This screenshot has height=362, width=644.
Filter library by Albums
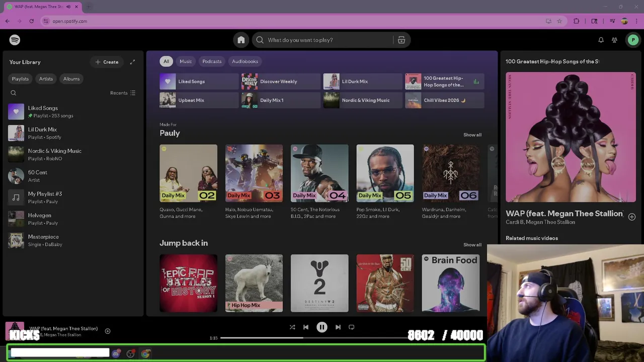pos(71,79)
